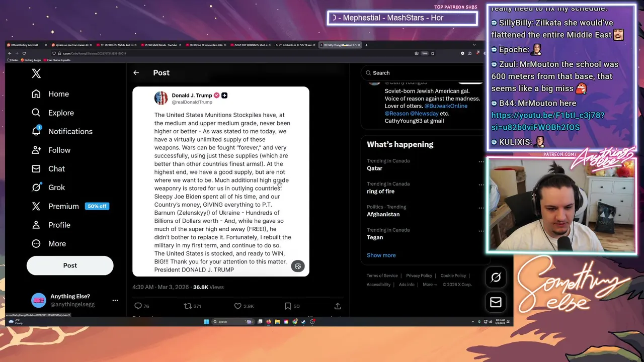
Task: Open the @Newsday mention link
Action: pyautogui.click(x=424, y=114)
